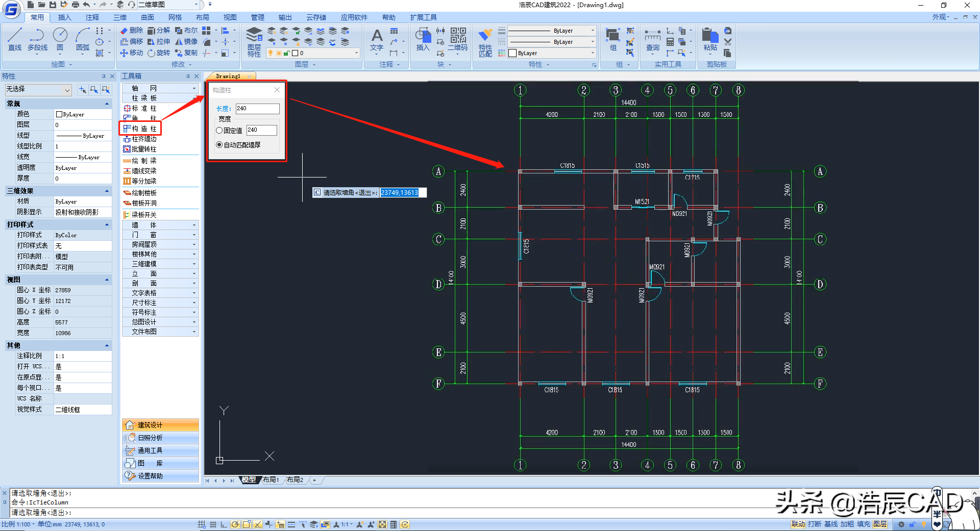Switch to the 插入 ribbon tab
980x531 pixels.
[x=65, y=17]
